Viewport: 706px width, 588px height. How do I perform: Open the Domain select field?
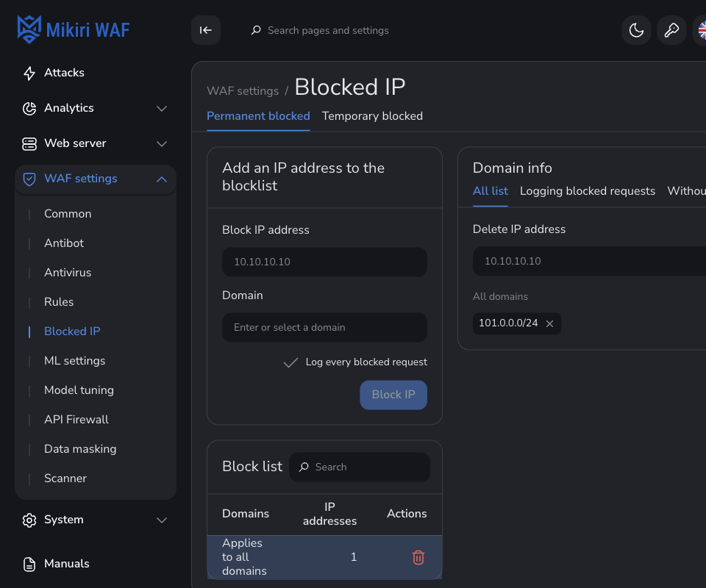point(324,328)
